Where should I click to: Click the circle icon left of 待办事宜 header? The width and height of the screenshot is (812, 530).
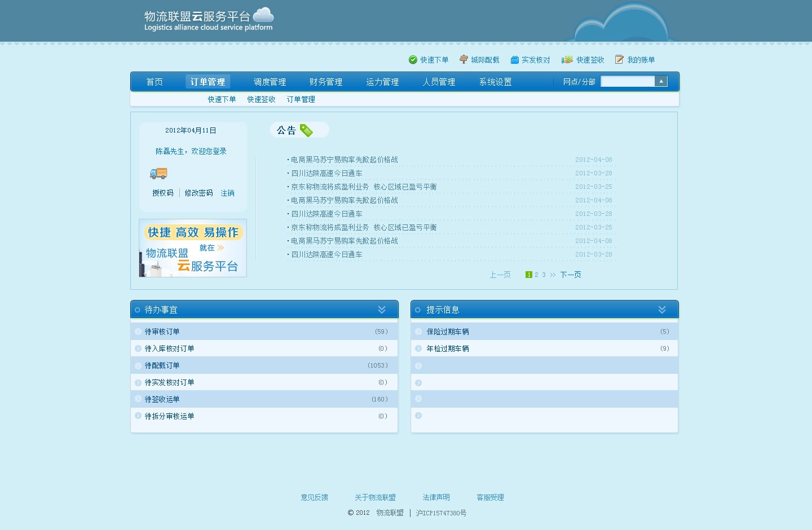tap(138, 310)
